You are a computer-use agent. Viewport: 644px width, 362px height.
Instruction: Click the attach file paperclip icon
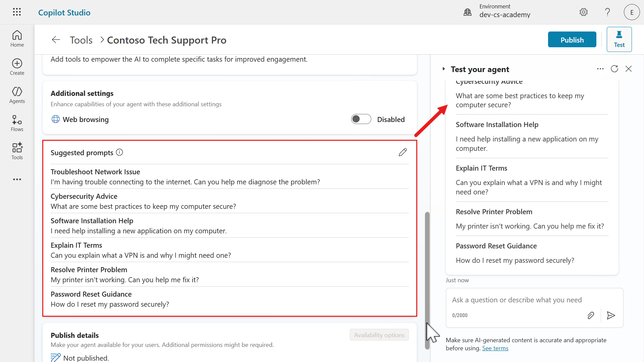(x=591, y=315)
